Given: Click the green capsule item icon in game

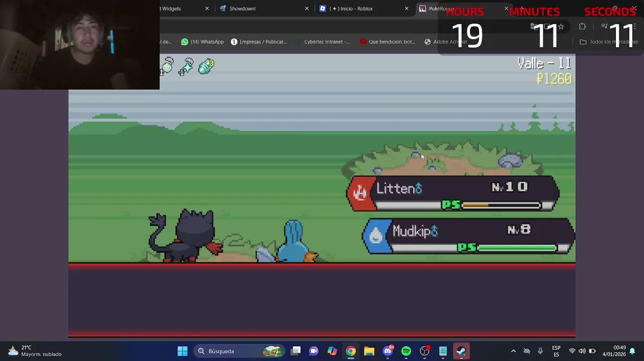Looking at the screenshot, I should 206,67.
